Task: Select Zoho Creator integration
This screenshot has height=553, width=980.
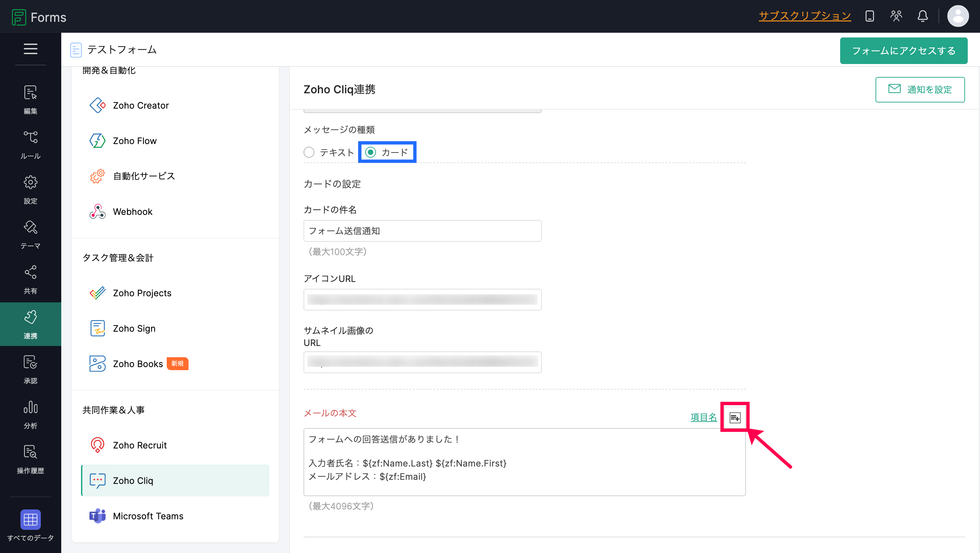Action: (x=175, y=106)
